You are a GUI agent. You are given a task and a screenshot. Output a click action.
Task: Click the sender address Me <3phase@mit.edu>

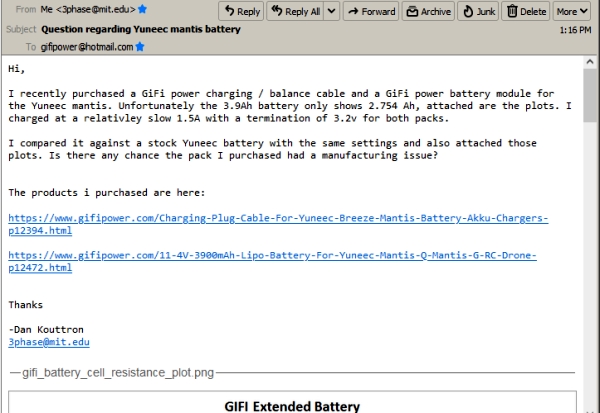(x=88, y=9)
